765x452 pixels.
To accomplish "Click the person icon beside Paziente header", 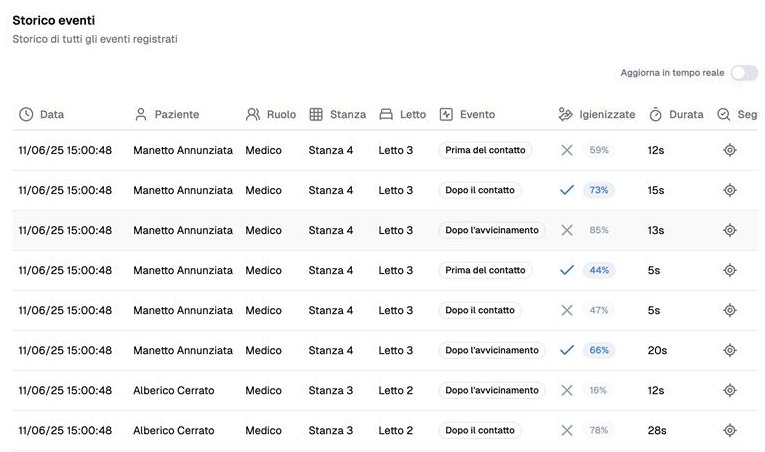I will tap(141, 114).
